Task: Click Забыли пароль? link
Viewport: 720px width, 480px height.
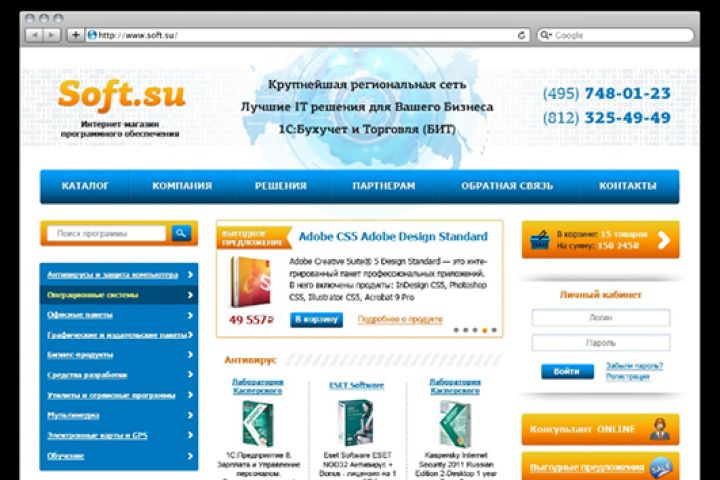Action: pos(634,366)
